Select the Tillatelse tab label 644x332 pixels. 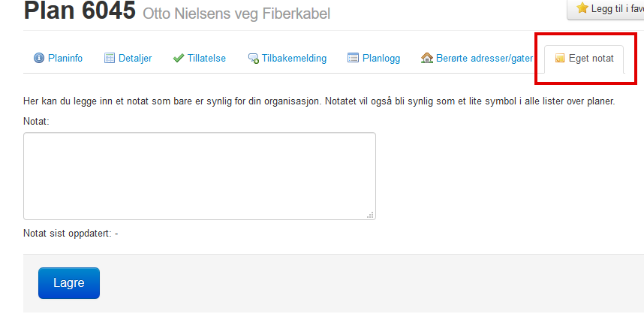pyautogui.click(x=206, y=59)
